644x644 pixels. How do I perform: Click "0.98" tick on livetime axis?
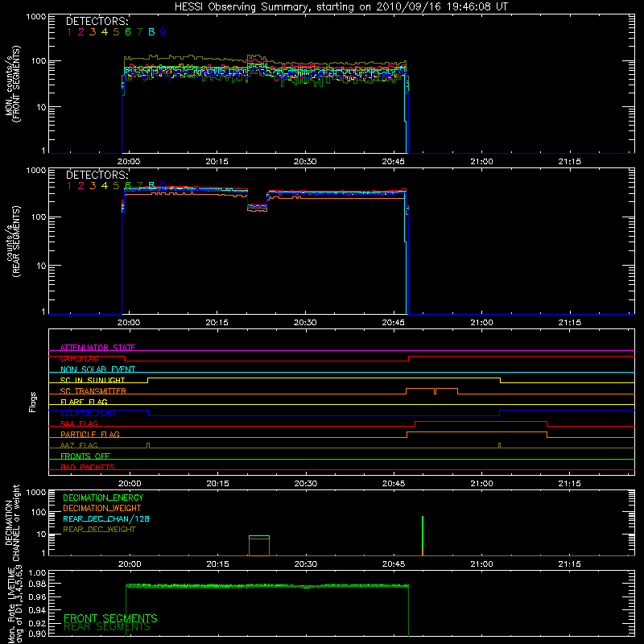click(36, 584)
